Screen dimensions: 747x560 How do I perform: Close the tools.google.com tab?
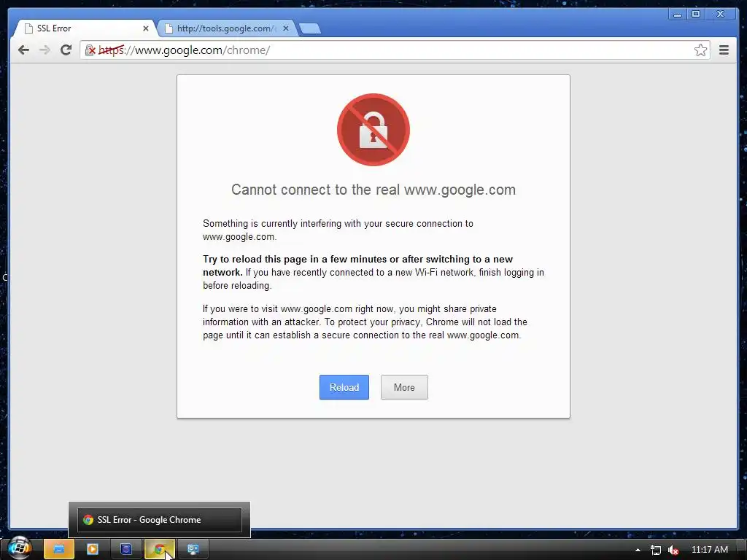coord(286,28)
